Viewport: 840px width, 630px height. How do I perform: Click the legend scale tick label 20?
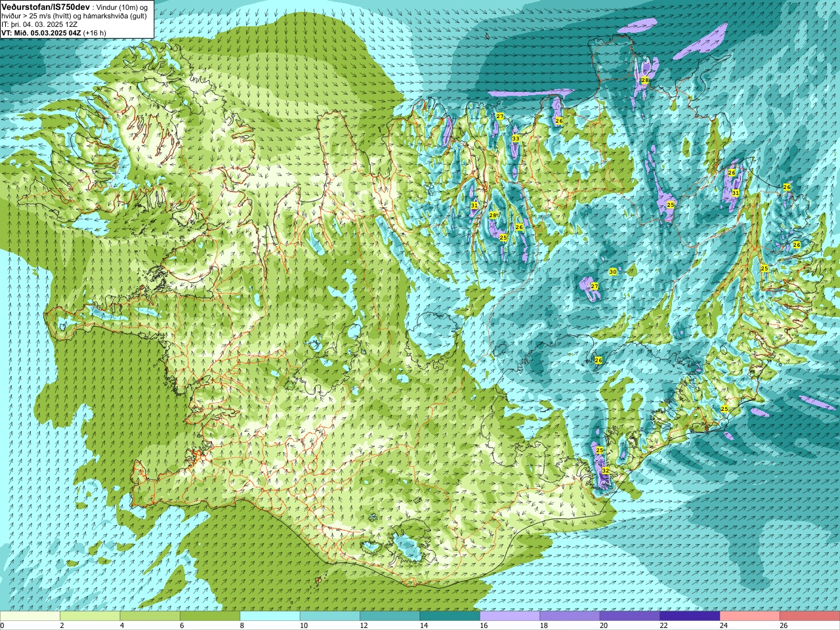[604, 625]
